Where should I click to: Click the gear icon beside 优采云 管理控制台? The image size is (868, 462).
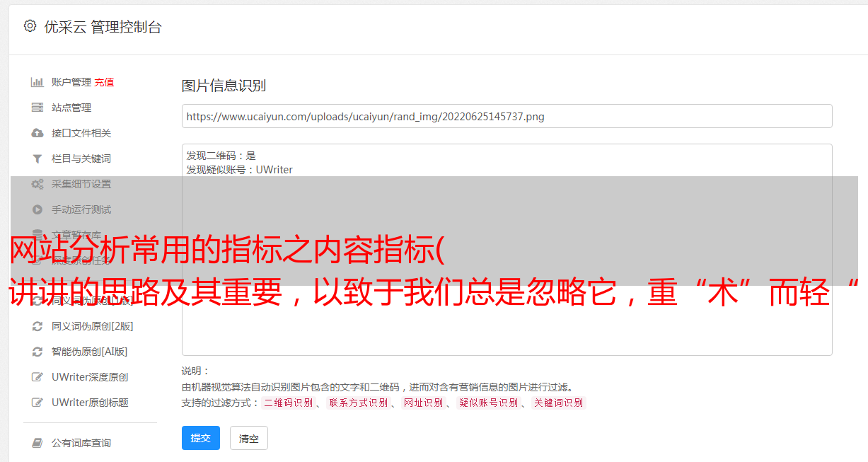pos(30,26)
